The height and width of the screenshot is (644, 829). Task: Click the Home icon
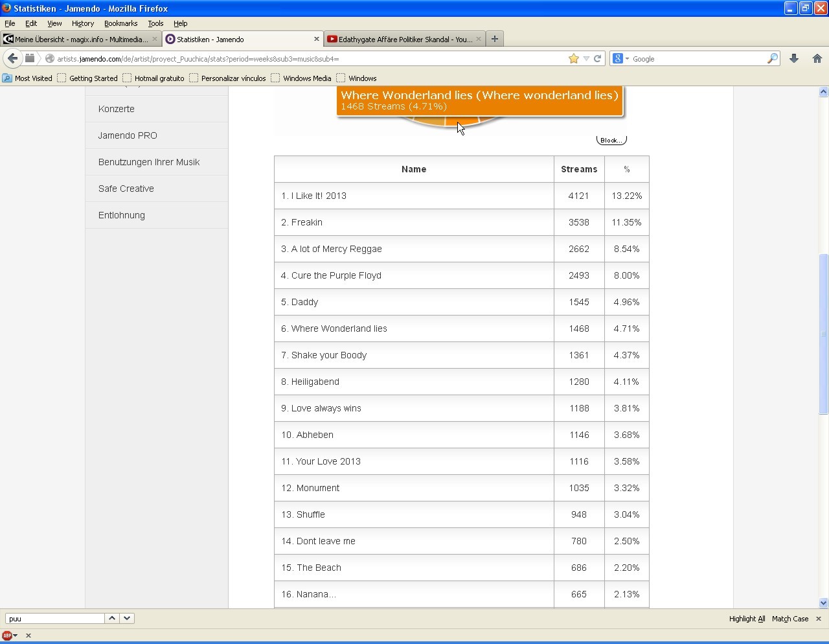click(817, 58)
